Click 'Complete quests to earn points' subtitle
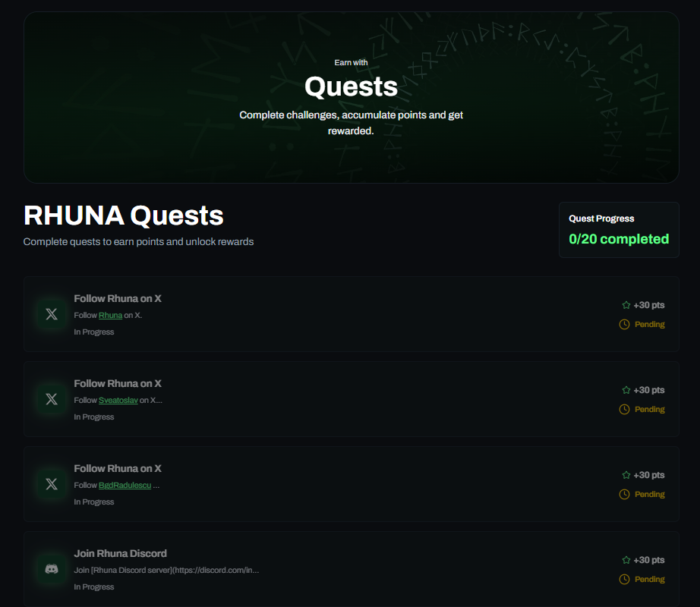 pyautogui.click(x=138, y=242)
